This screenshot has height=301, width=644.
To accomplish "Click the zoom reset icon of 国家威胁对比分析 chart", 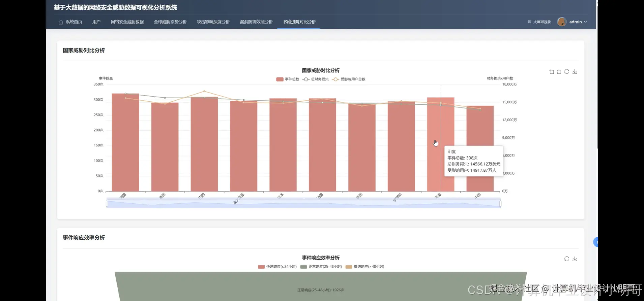I will 559,72.
